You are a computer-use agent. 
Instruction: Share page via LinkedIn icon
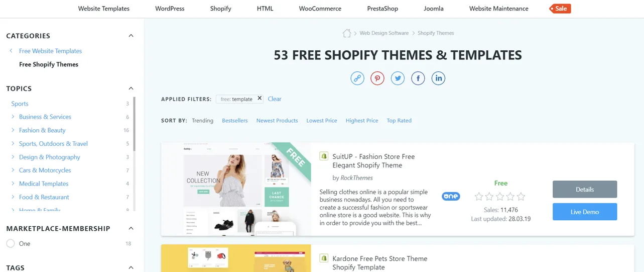[438, 78]
